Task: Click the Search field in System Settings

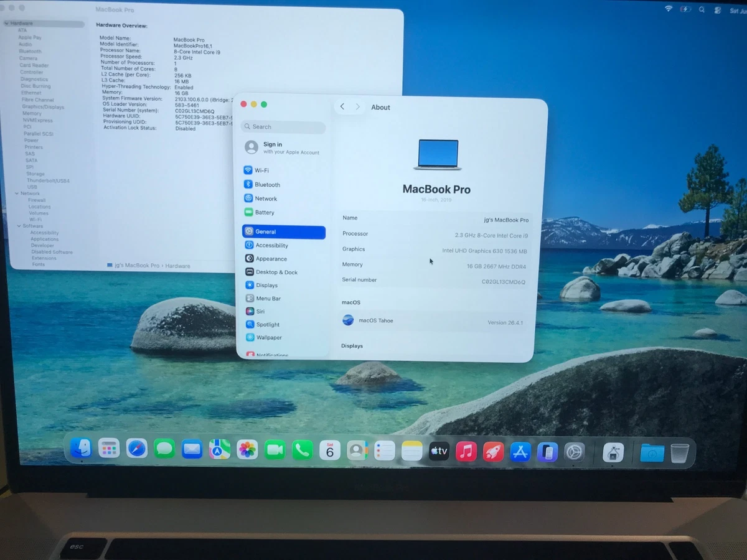Action: (x=283, y=127)
